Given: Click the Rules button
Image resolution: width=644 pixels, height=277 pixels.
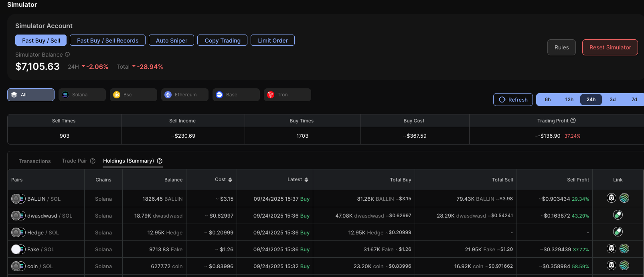Looking at the screenshot, I should pos(561,47).
